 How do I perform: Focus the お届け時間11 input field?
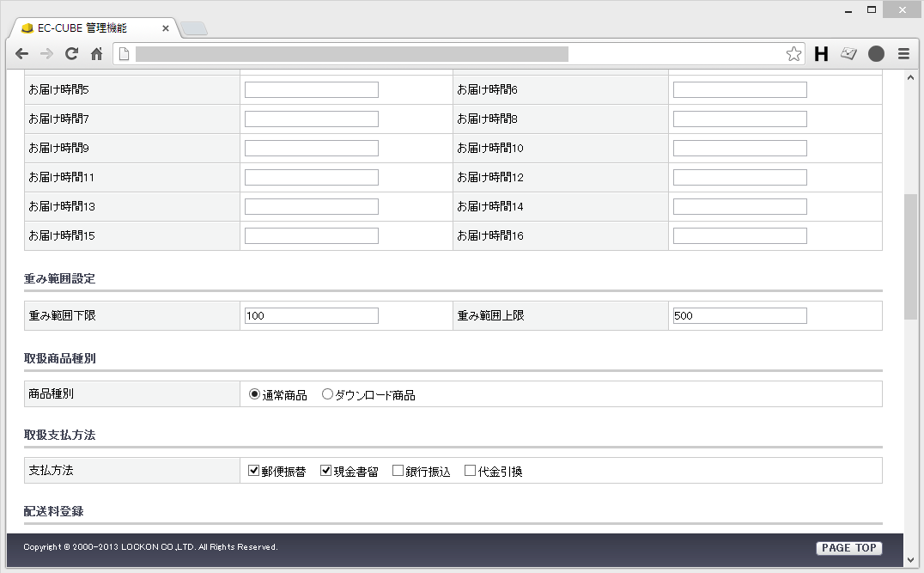coord(312,178)
